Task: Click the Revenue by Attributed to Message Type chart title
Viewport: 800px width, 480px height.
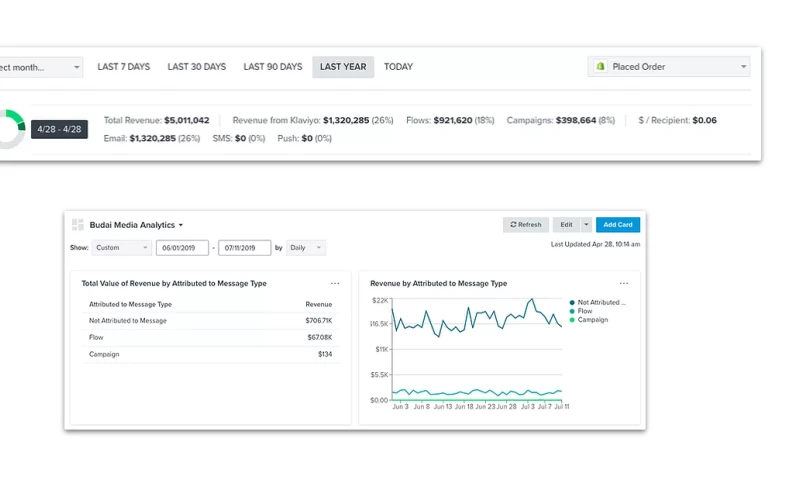Action: tap(439, 283)
